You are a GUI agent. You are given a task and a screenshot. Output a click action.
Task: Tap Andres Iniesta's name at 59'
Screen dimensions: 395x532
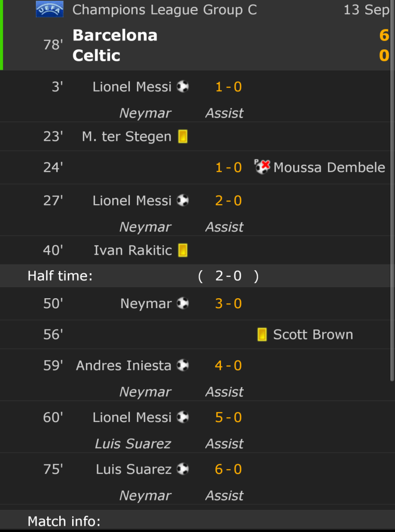point(124,366)
